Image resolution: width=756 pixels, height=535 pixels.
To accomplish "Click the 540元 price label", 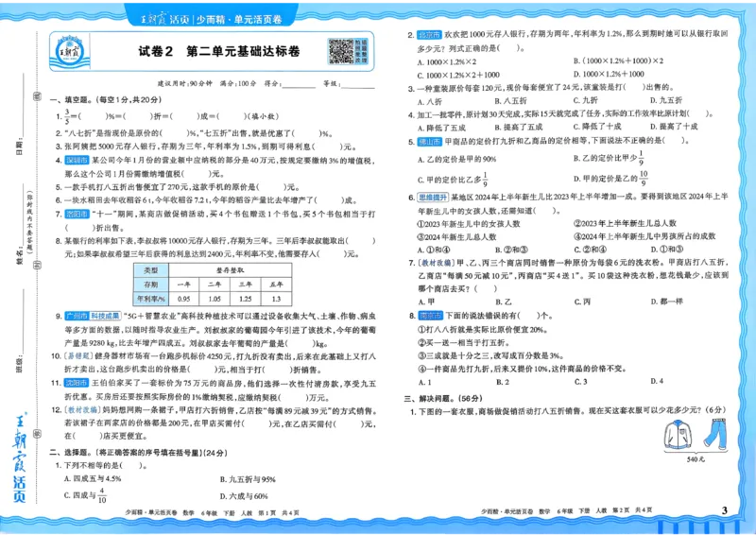I will coord(696,459).
